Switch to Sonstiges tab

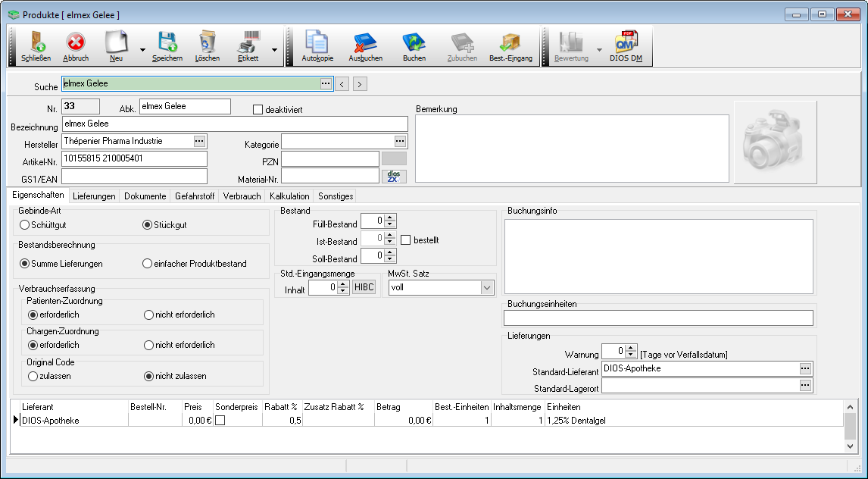point(336,196)
